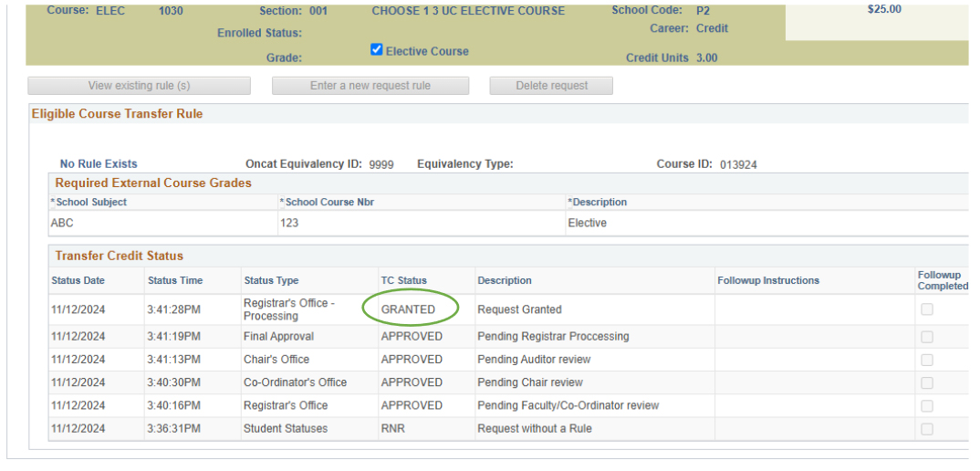Click the circled GRANTED status cell
Image resolution: width=980 pixels, height=471 pixels.
click(x=408, y=309)
